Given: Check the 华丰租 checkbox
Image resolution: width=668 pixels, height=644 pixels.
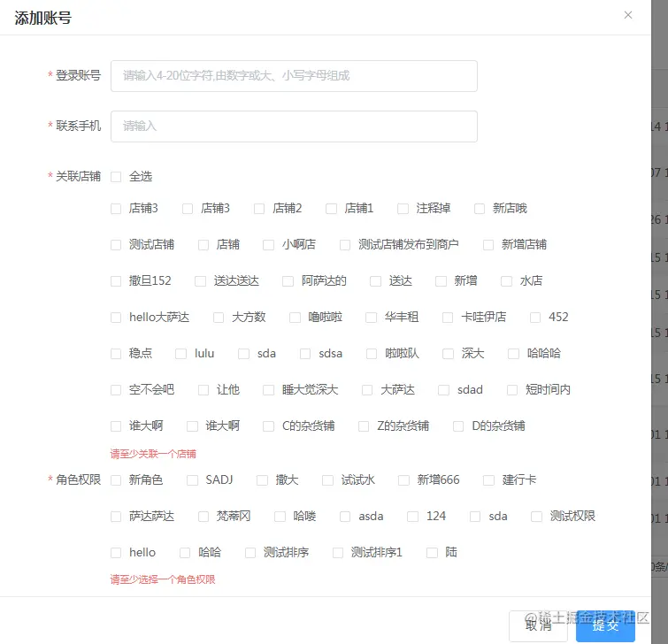Looking at the screenshot, I should coord(371,318).
